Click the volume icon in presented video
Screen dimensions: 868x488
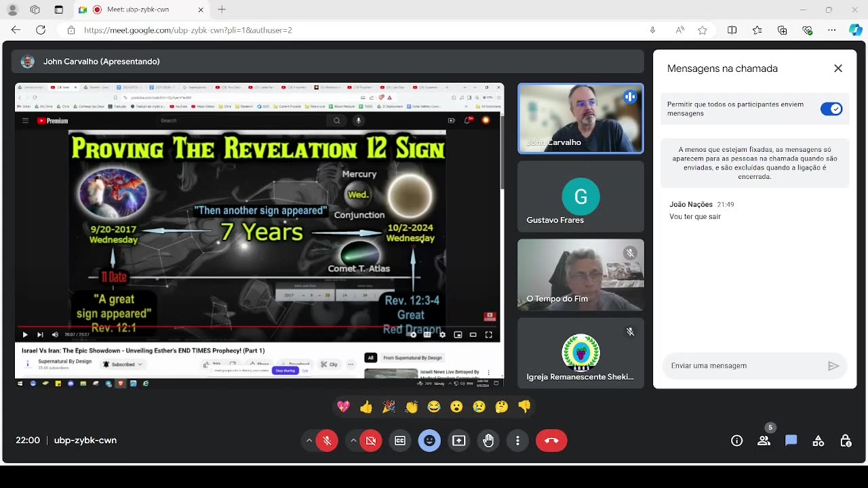click(55, 335)
